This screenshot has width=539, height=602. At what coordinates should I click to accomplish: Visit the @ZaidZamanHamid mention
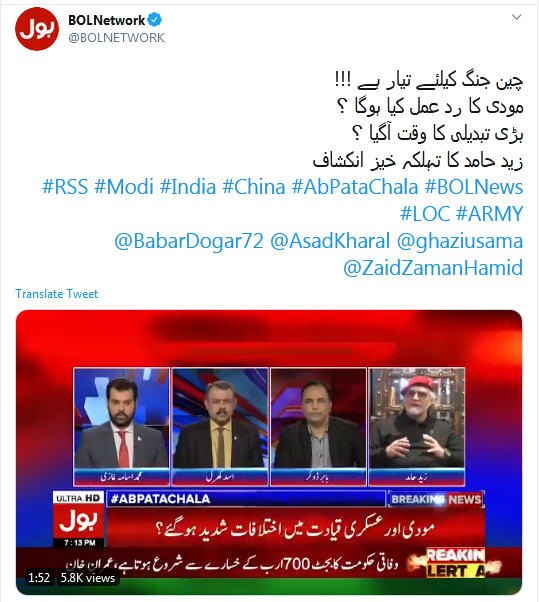coord(433,268)
